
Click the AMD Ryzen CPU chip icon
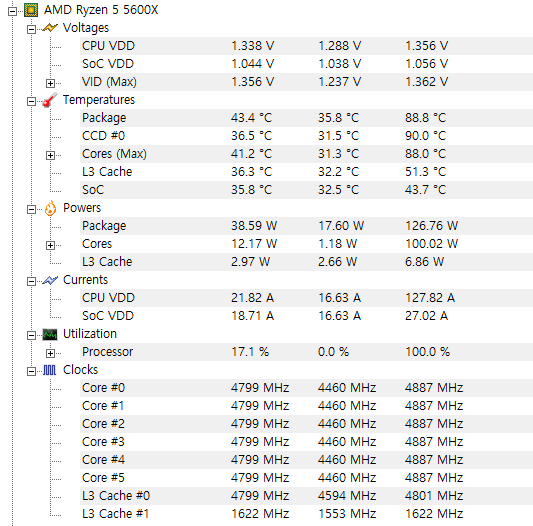(31, 10)
